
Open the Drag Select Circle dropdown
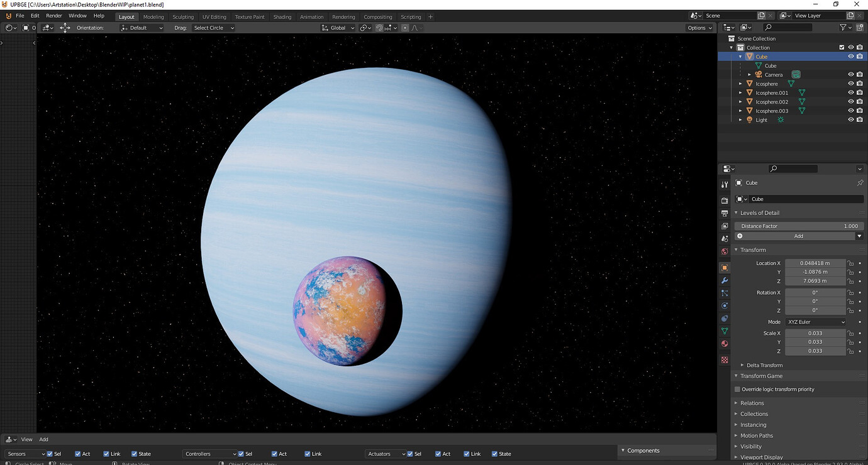point(213,28)
